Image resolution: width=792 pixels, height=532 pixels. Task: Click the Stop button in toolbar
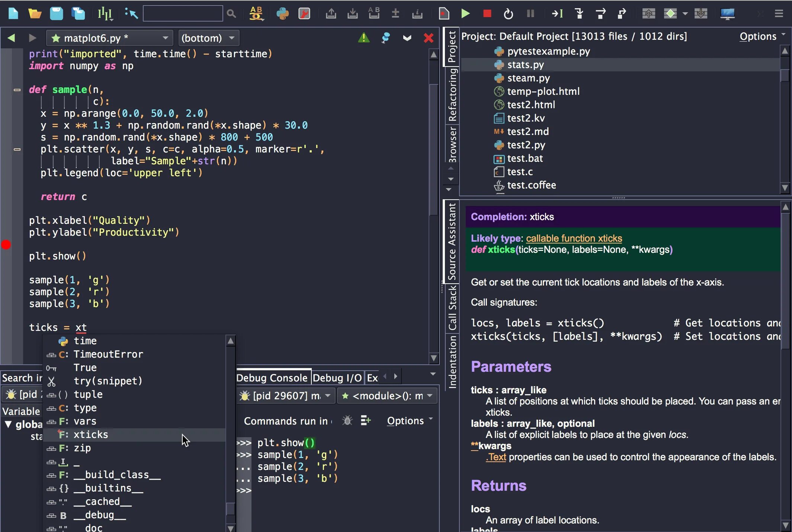(x=487, y=13)
